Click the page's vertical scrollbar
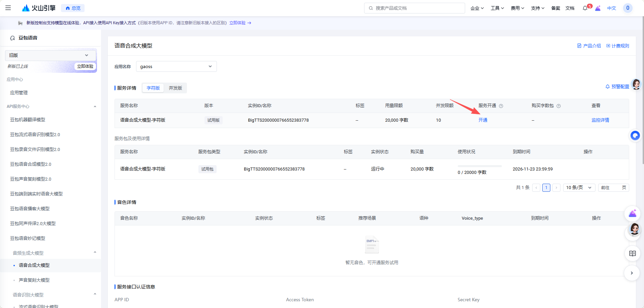644x308 pixels. [x=643, y=91]
